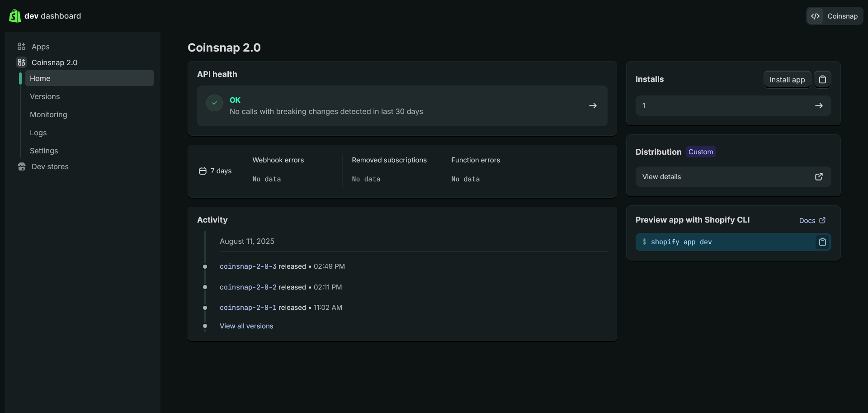Open the Coinsnap account switcher
The image size is (868, 413).
coord(835,16)
